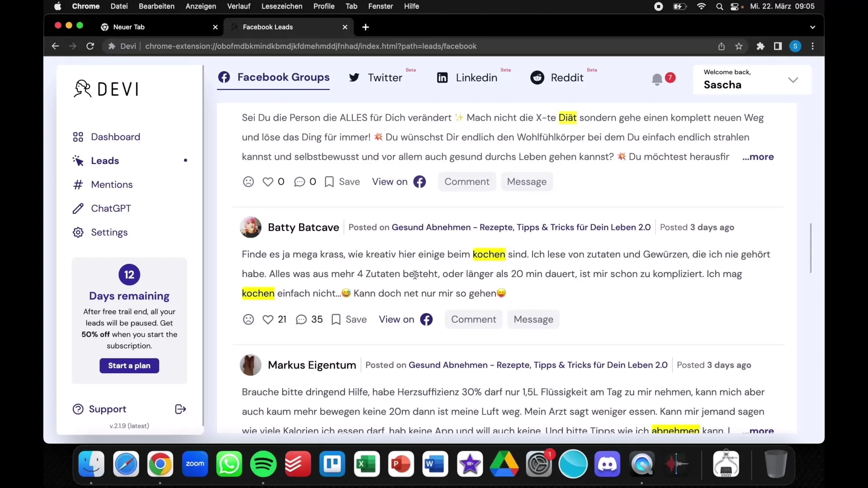Image resolution: width=868 pixels, height=488 pixels.
Task: Click the Dashboard icon in sidebar
Action: click(x=77, y=136)
